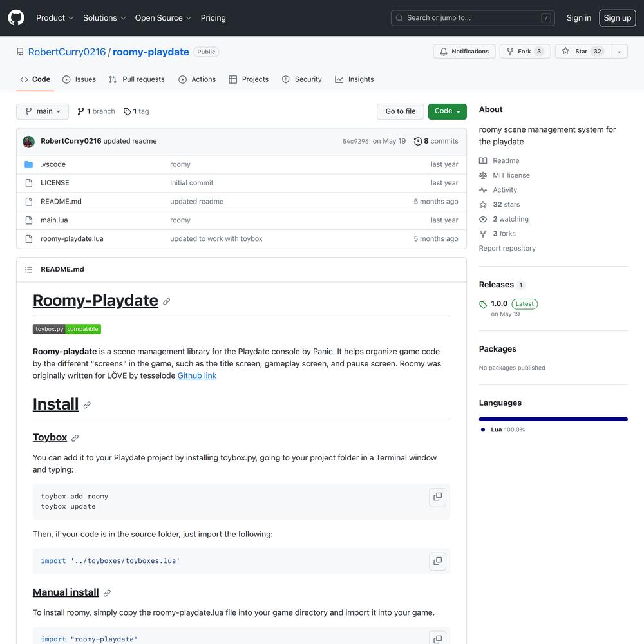Open the roomy-playdate repository link
Viewport: 644px width, 644px height.
click(151, 52)
